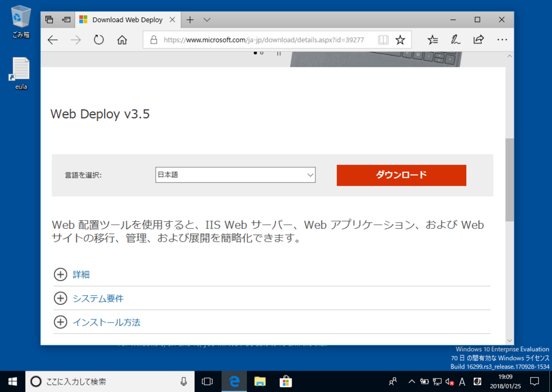The height and width of the screenshot is (392, 552).
Task: Click the address bar URL field
Action: tap(264, 40)
